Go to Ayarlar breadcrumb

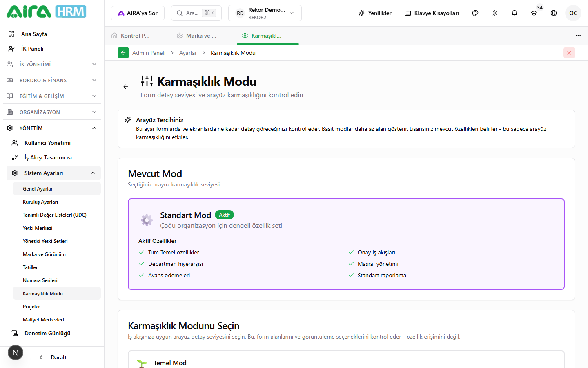tap(188, 53)
